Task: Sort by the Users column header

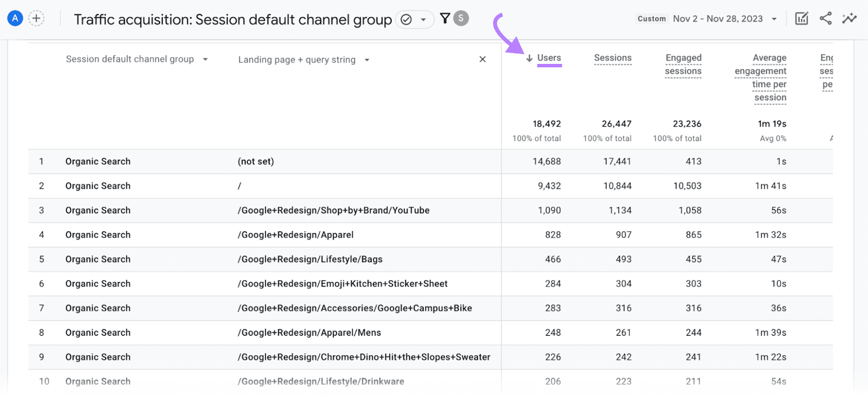Action: tap(548, 58)
